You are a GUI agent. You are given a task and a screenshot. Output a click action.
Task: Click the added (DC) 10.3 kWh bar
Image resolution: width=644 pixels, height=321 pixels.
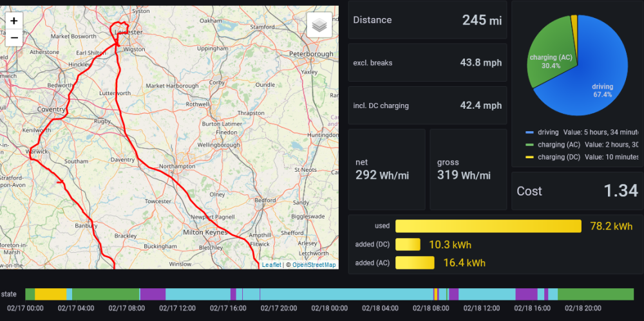coord(408,244)
